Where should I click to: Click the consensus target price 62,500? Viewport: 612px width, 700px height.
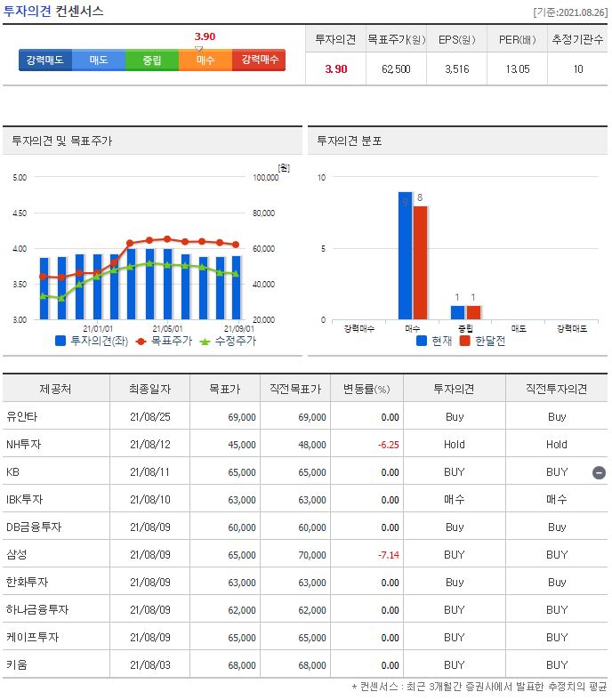click(x=396, y=69)
